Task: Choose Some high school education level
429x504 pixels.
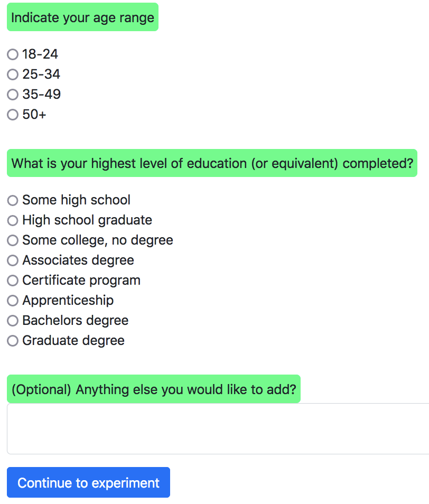Action: (13, 200)
